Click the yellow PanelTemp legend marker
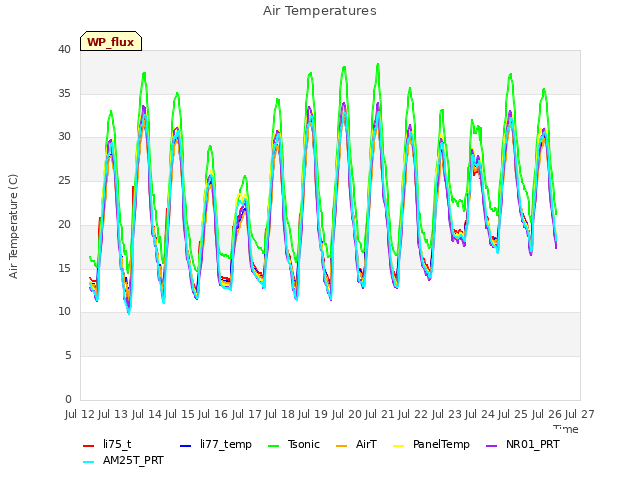This screenshot has height=480, width=640. [398, 445]
